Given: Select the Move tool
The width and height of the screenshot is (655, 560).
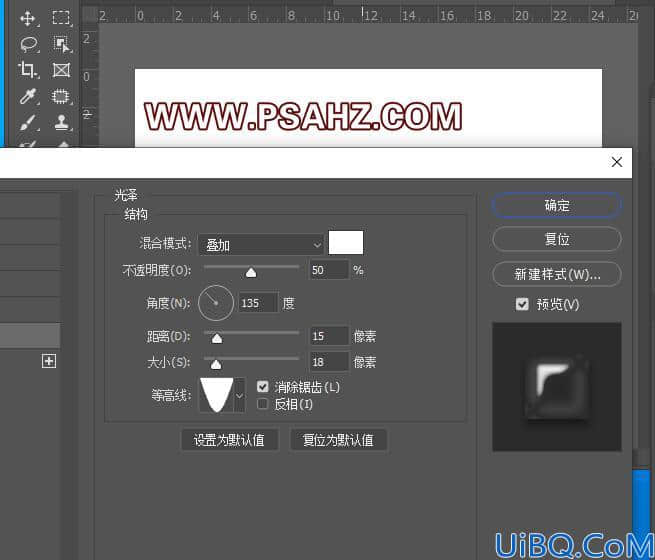Looking at the screenshot, I should (x=28, y=18).
